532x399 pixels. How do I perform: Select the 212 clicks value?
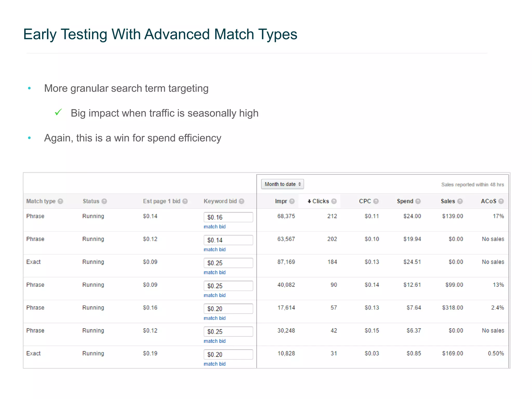click(x=332, y=216)
